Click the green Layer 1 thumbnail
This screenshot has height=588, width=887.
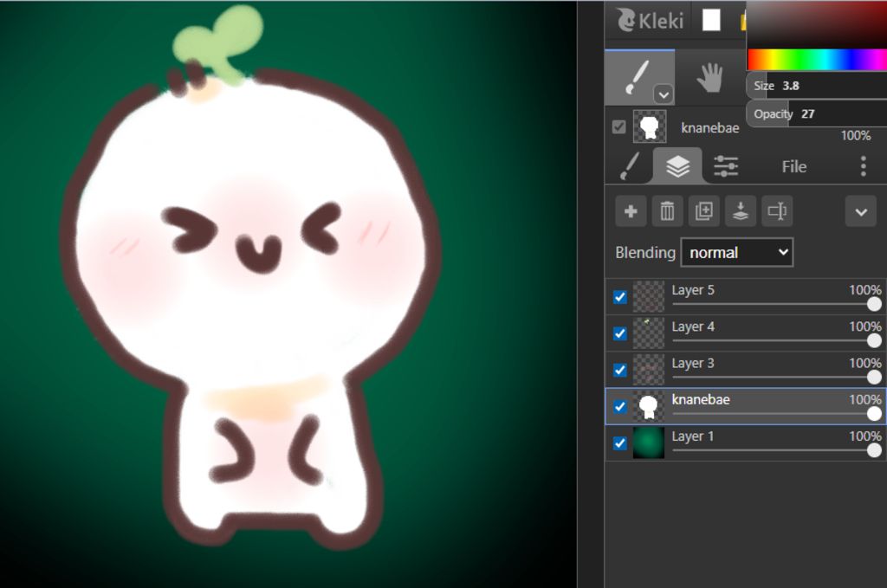(x=648, y=443)
